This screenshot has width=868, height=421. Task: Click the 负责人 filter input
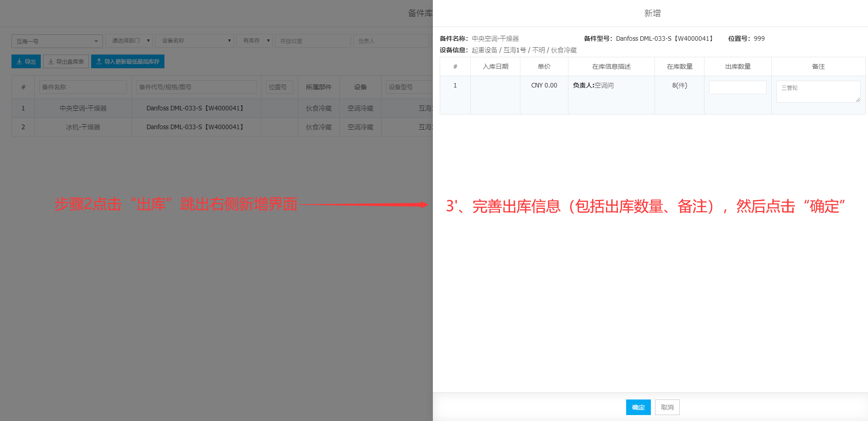(x=391, y=41)
